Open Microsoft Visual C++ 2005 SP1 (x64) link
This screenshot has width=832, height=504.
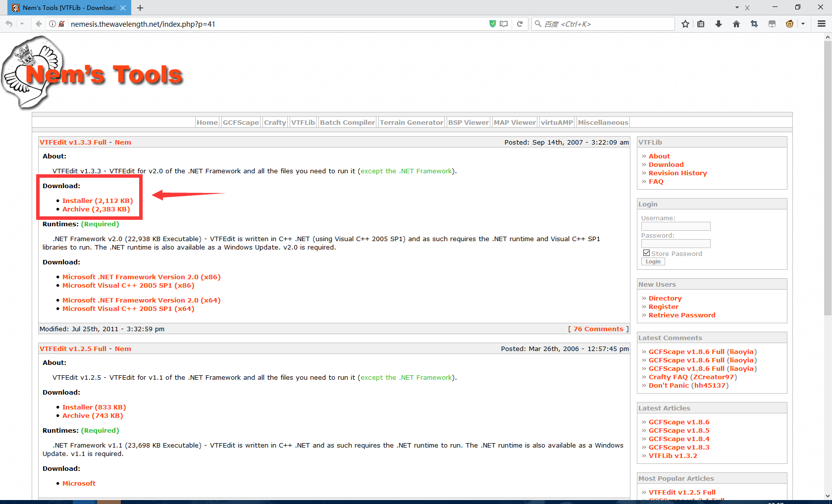[x=128, y=308]
